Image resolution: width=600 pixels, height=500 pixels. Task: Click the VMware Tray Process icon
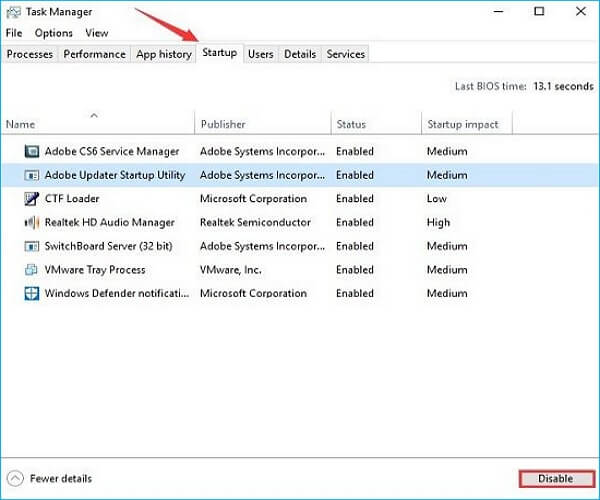point(31,270)
